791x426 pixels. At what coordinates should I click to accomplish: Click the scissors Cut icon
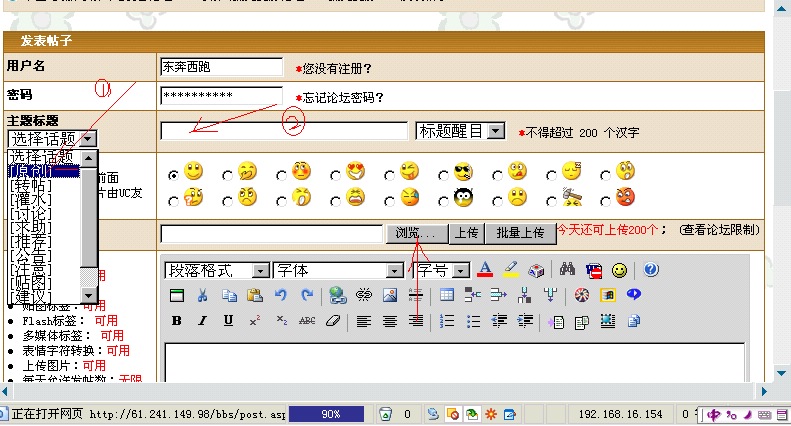coord(203,295)
